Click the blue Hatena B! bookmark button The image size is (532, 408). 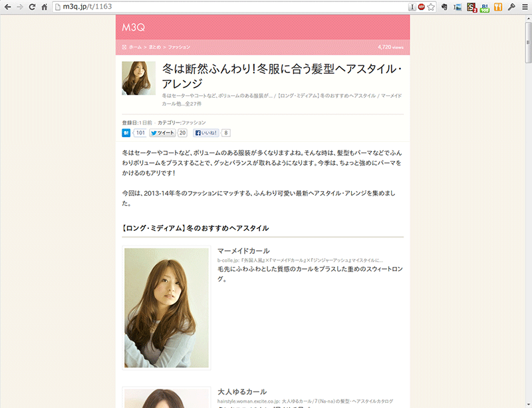tap(126, 133)
